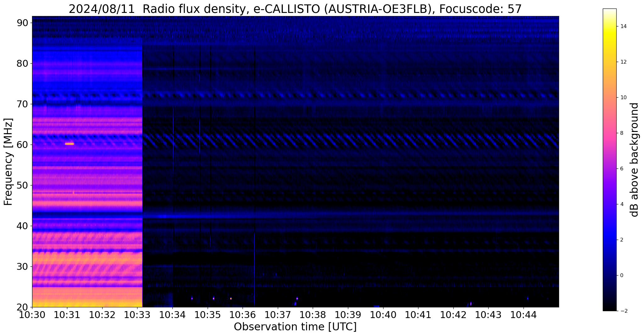Click the 10:38 time tick label
The image size is (644, 336).
[x=313, y=315]
